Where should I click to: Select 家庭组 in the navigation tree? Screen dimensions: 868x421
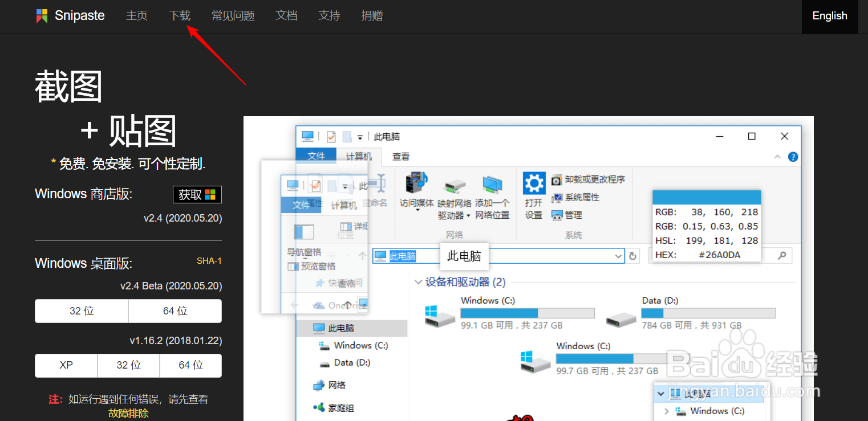334,408
